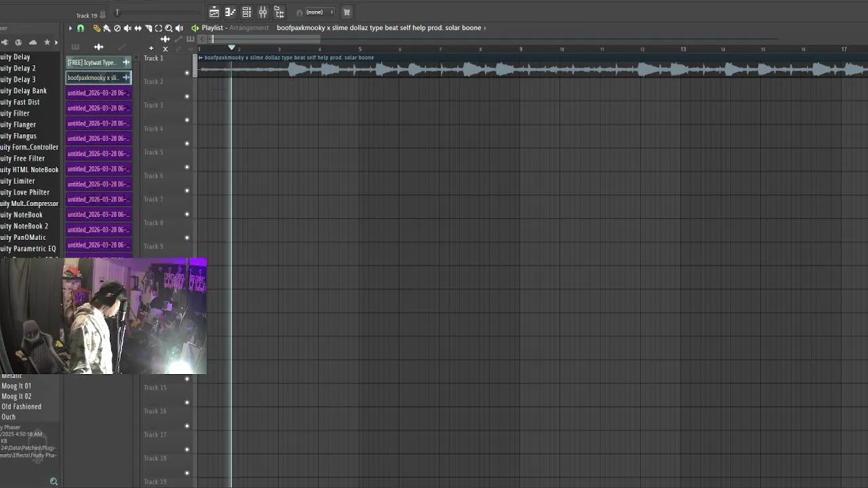Image resolution: width=868 pixels, height=488 pixels.
Task: Open the 'Fruity Delay' preset entry
Action: (15, 57)
